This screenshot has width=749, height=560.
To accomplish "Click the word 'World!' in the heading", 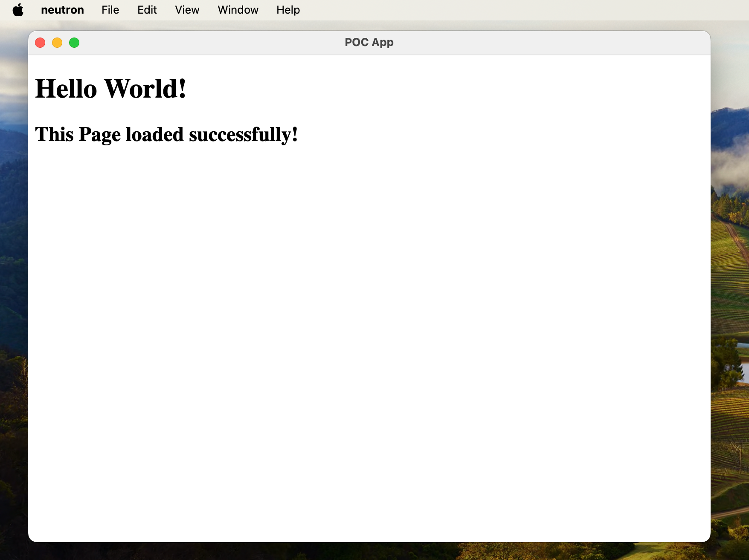I will pyautogui.click(x=145, y=89).
